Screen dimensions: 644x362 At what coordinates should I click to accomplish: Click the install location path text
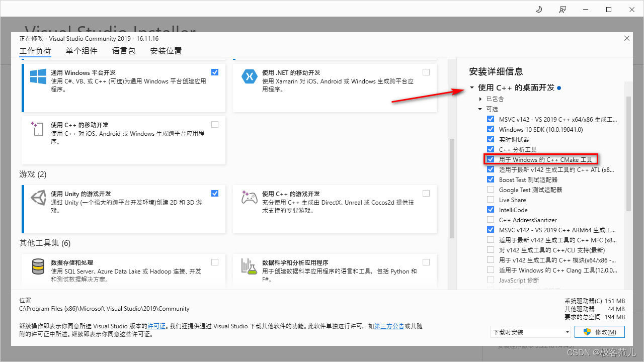tap(104, 309)
